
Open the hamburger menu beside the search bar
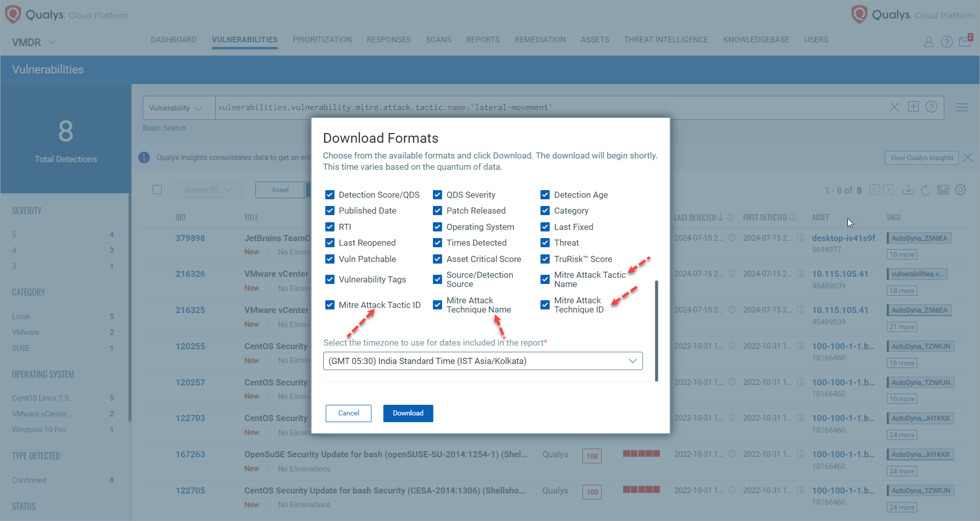click(x=962, y=107)
